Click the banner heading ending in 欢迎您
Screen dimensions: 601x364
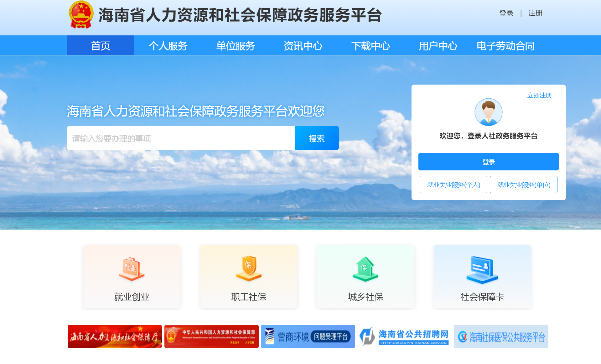pos(196,111)
